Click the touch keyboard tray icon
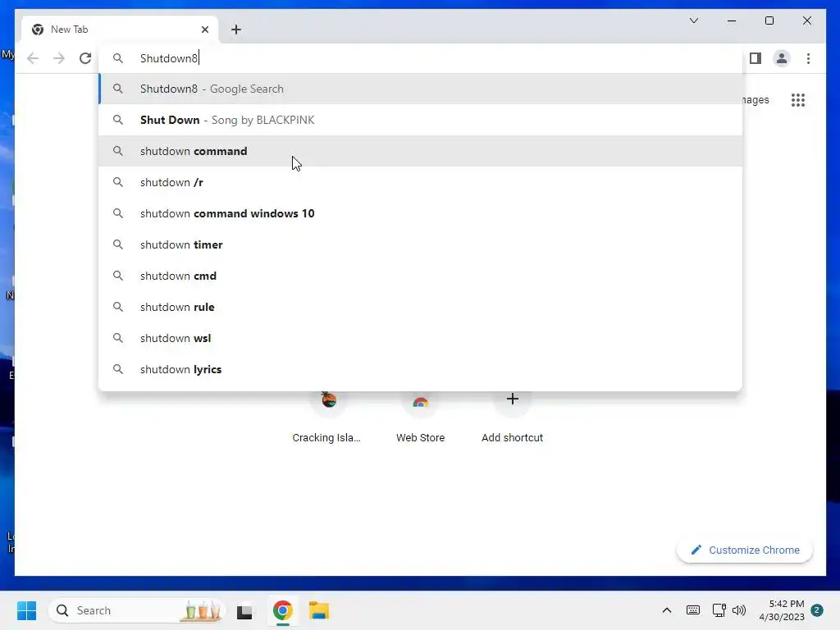This screenshot has height=630, width=840. (x=693, y=610)
